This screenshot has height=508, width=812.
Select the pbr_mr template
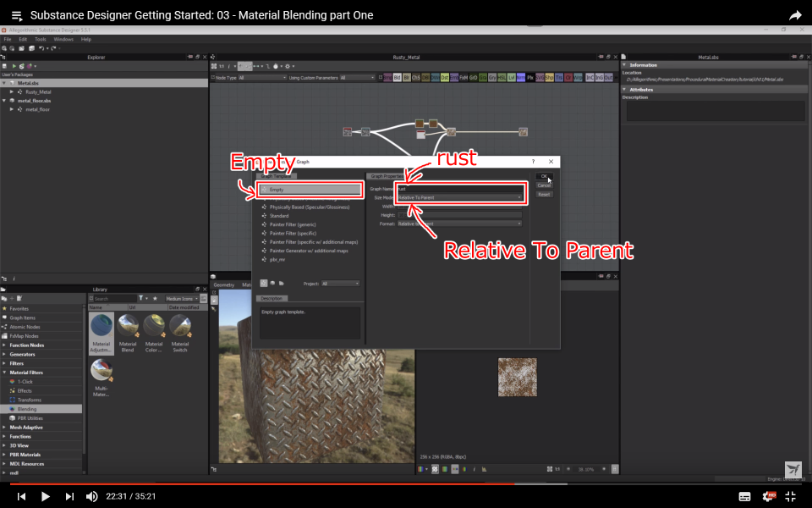277,260
